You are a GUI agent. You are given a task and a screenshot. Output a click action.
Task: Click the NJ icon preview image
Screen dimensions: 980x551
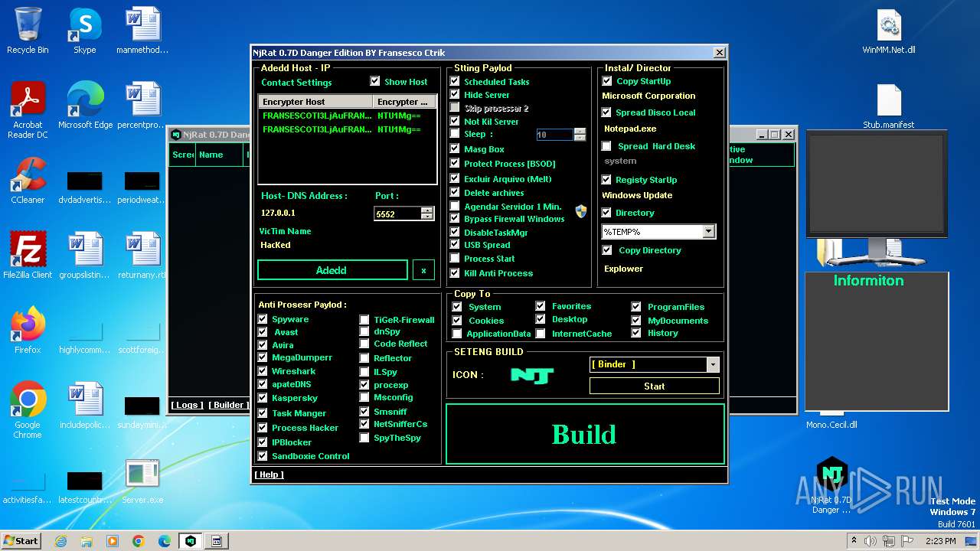532,375
